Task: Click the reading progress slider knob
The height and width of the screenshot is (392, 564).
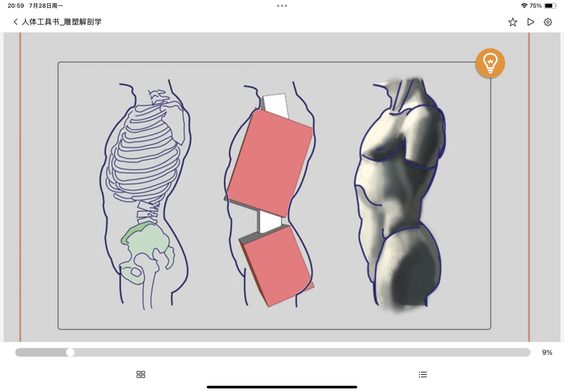Action: tap(70, 352)
